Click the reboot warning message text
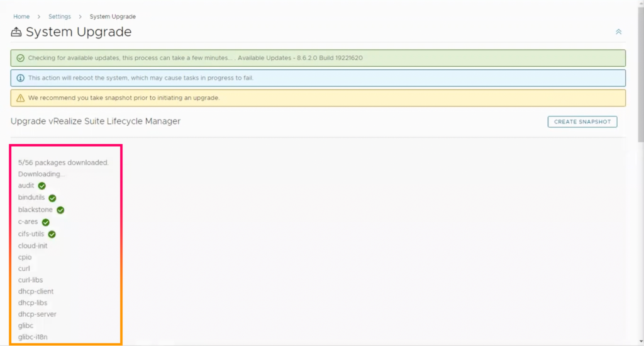 [141, 77]
